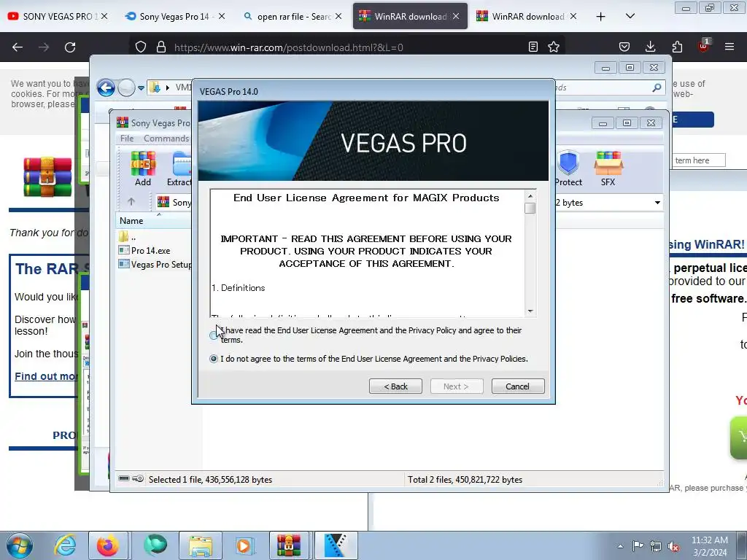
Task: Expand the WinRAR path dropdown arrow
Action: coord(657,203)
